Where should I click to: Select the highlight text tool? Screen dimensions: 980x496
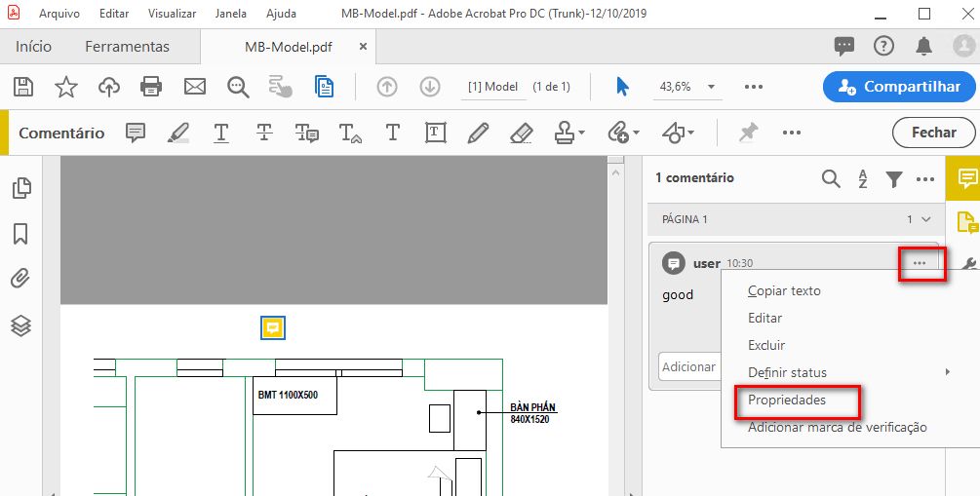pyautogui.click(x=178, y=133)
